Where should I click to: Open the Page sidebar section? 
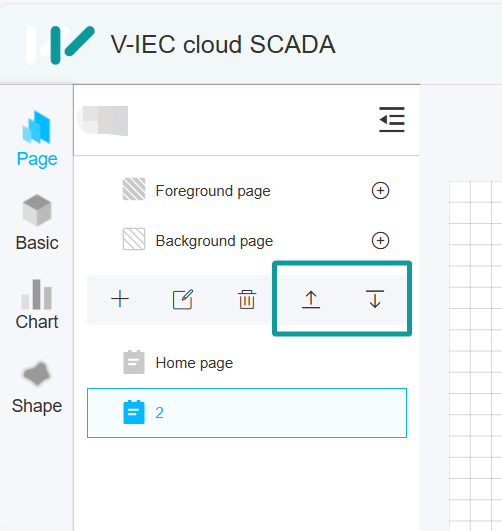click(x=37, y=139)
